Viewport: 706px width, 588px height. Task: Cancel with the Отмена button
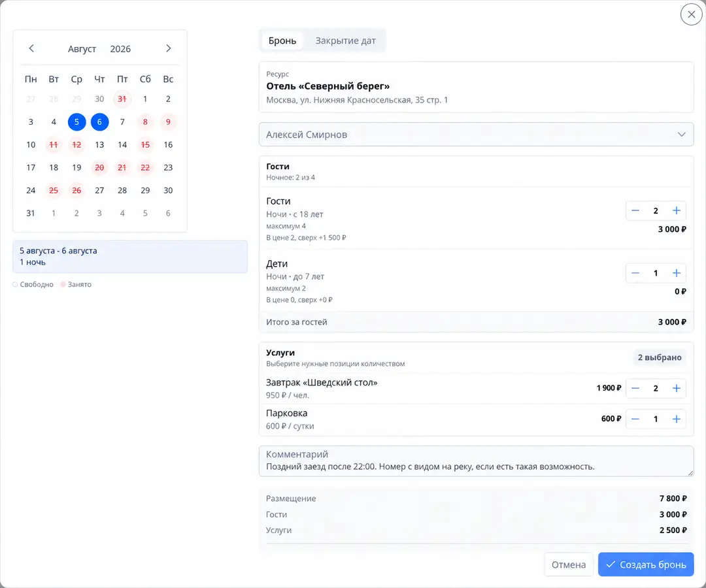pos(569,564)
